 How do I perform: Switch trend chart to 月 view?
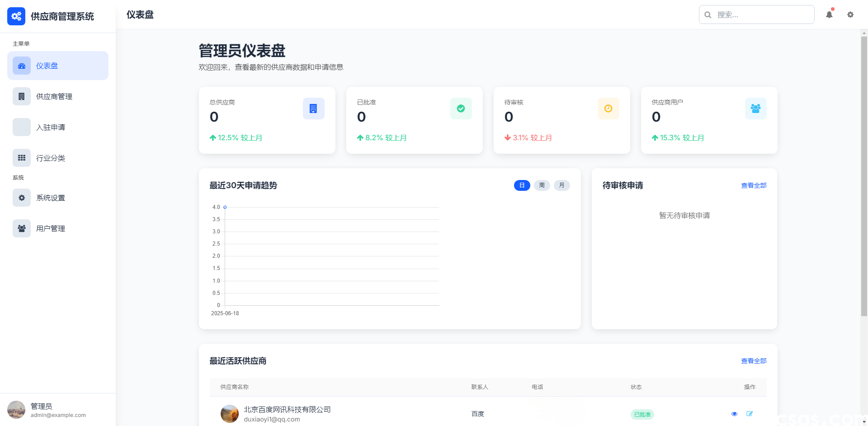pyautogui.click(x=562, y=185)
